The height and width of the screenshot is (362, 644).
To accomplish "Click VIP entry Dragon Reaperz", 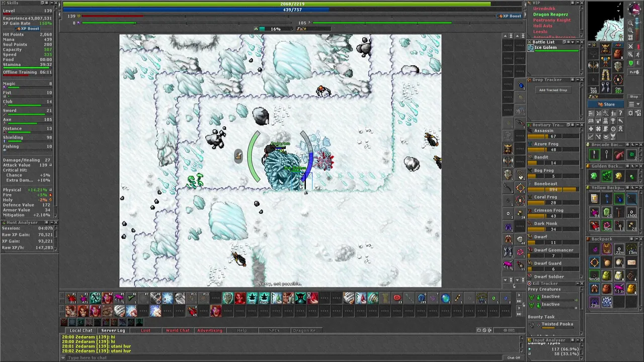I will click(550, 15).
